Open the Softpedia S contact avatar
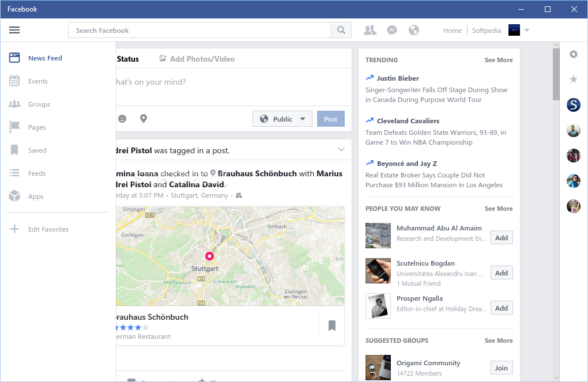 tap(574, 105)
